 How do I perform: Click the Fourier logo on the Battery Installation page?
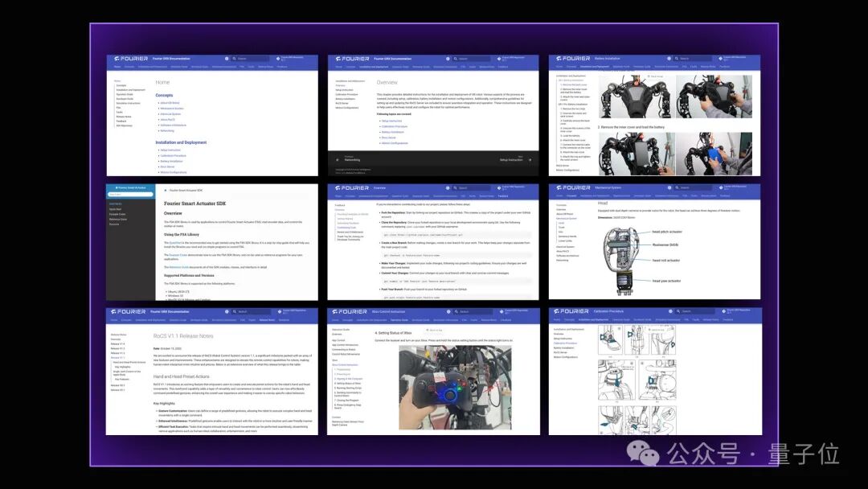pyautogui.click(x=573, y=58)
